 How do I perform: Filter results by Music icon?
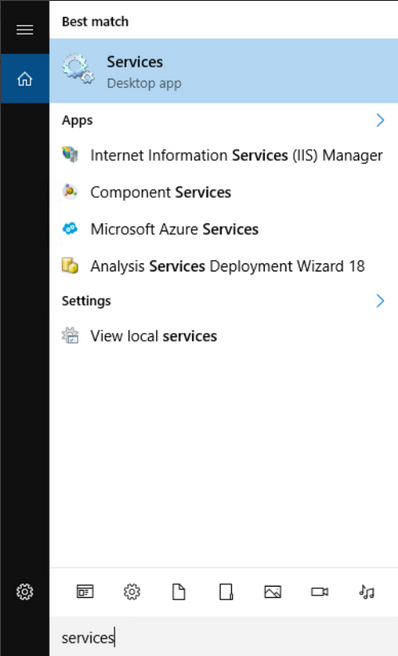coord(367,592)
